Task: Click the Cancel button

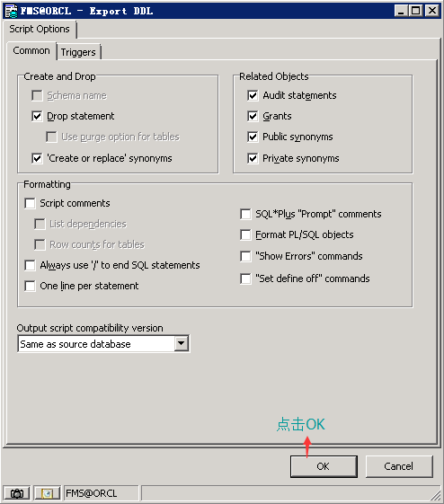Action: (x=399, y=466)
